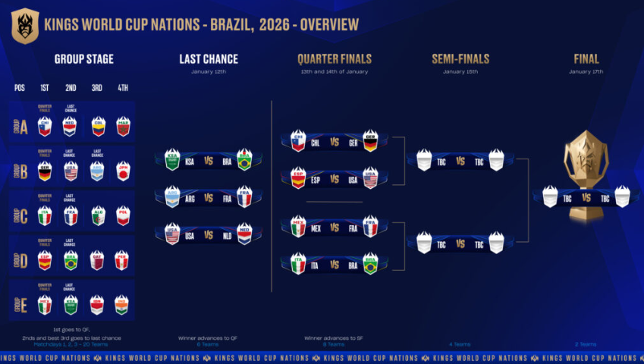644x364 pixels.
Task: Open the ARG vs FRA match
Action: (x=209, y=198)
